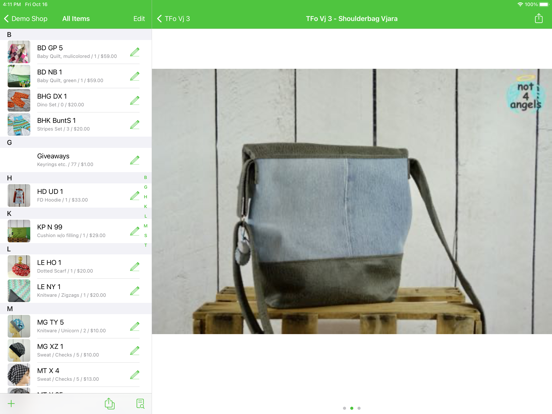Add new item with plus icon
The width and height of the screenshot is (552, 414).
click(11, 403)
